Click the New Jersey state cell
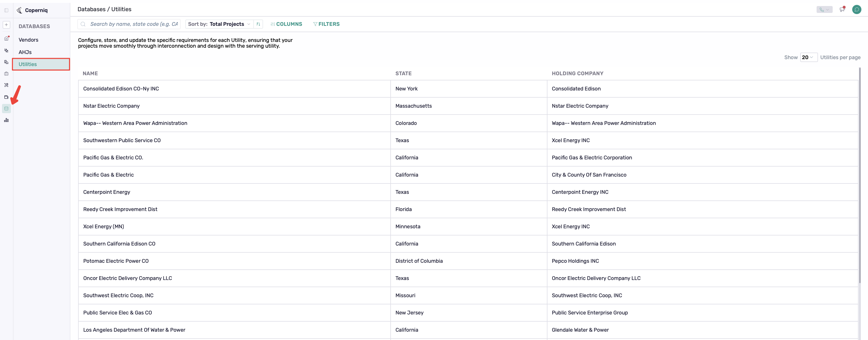 point(469,313)
